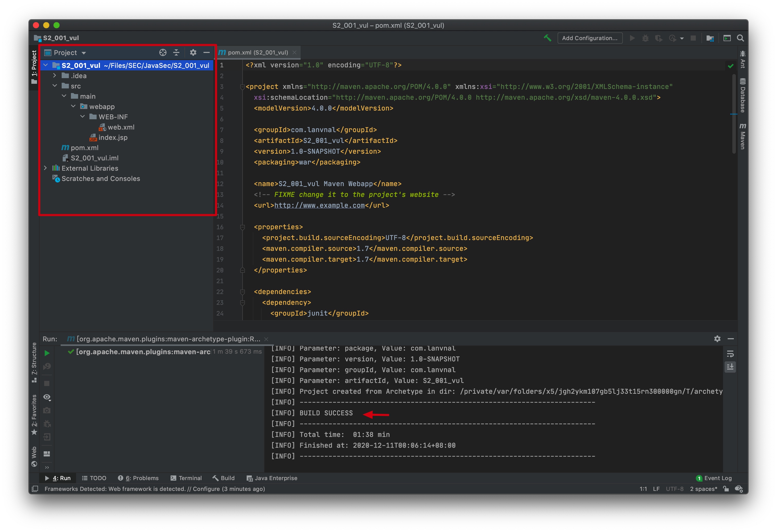The height and width of the screenshot is (532, 777).
Task: Open Run panel settings gear
Action: click(x=717, y=339)
